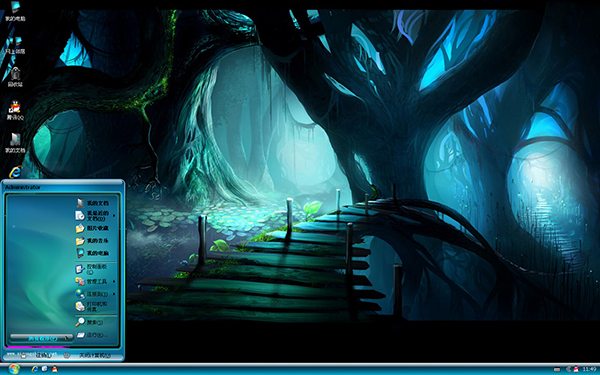600x375 pixels.
Task: Open the My Documents desktop icon
Action: pos(15,143)
